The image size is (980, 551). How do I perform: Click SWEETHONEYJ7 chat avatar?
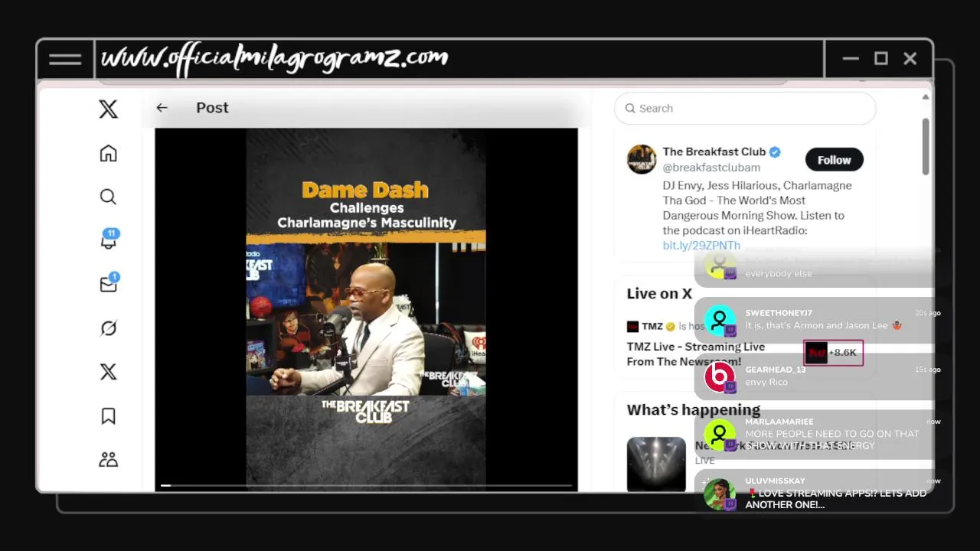coord(720,321)
